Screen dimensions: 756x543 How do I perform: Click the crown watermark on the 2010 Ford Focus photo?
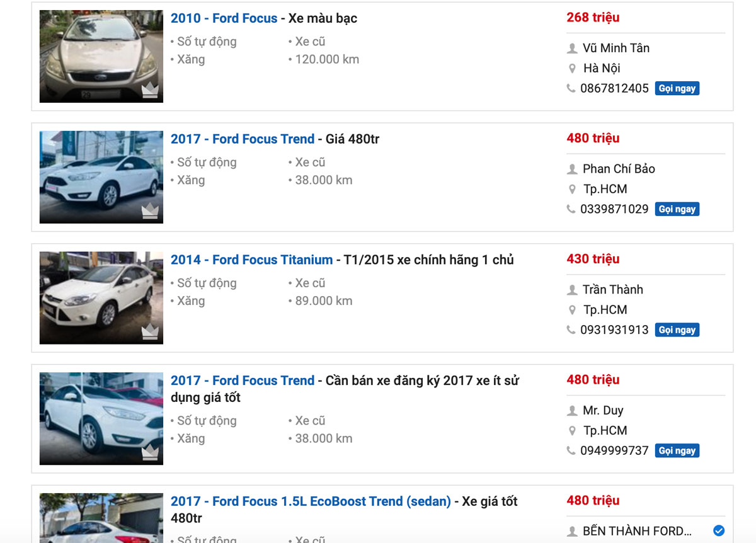click(x=149, y=90)
